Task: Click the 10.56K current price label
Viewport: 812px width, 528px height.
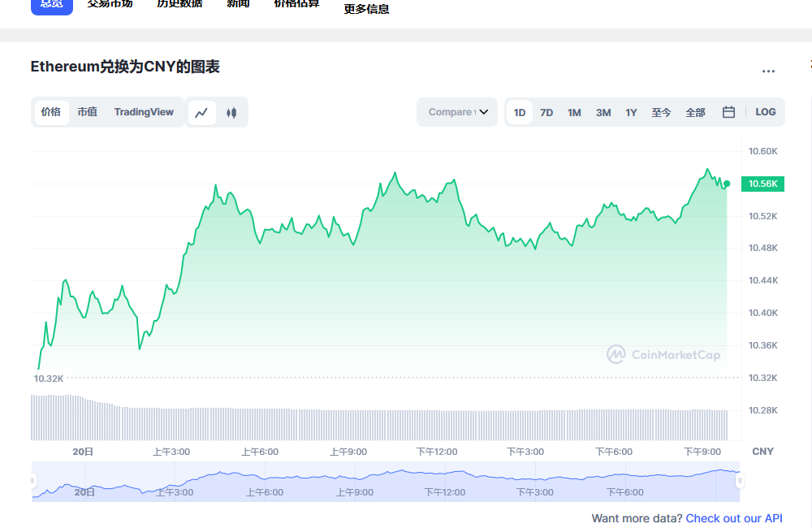Action: (762, 184)
